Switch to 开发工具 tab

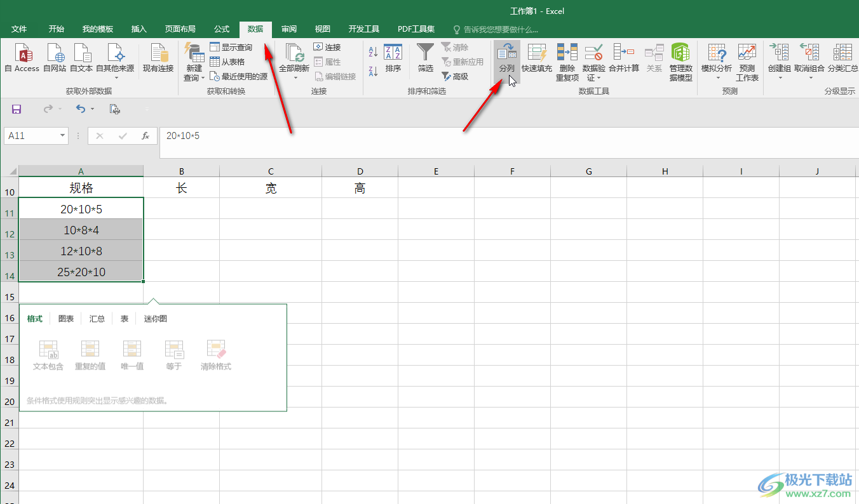(364, 29)
